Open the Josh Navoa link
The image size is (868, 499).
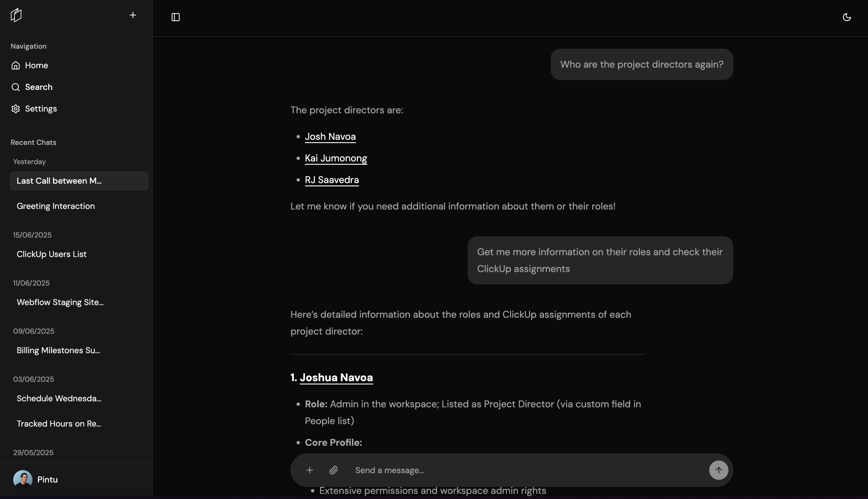pyautogui.click(x=330, y=137)
